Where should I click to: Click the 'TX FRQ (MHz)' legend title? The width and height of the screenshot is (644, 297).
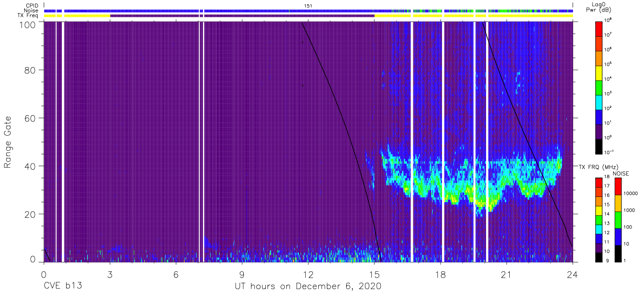pos(598,167)
